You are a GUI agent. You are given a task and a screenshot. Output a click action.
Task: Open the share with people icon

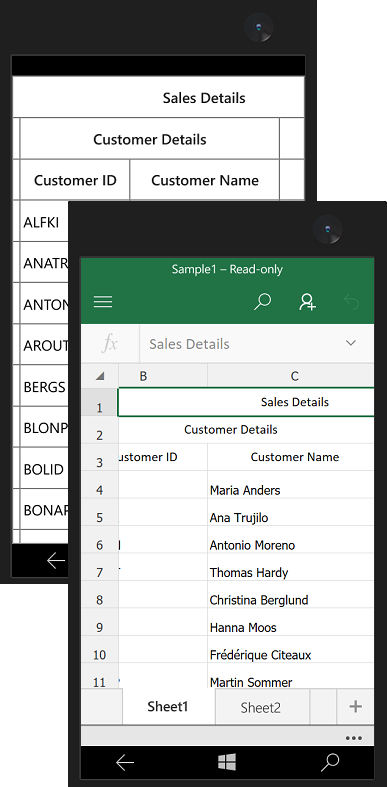(307, 302)
